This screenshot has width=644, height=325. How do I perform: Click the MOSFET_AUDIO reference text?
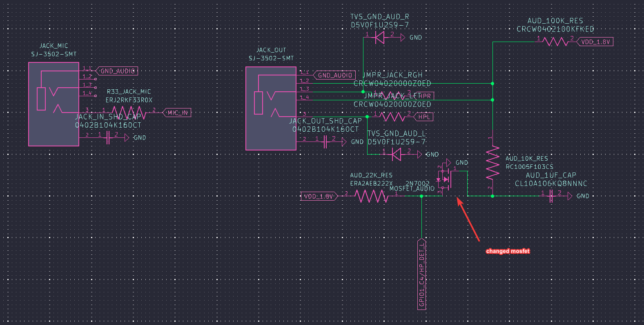(412, 189)
